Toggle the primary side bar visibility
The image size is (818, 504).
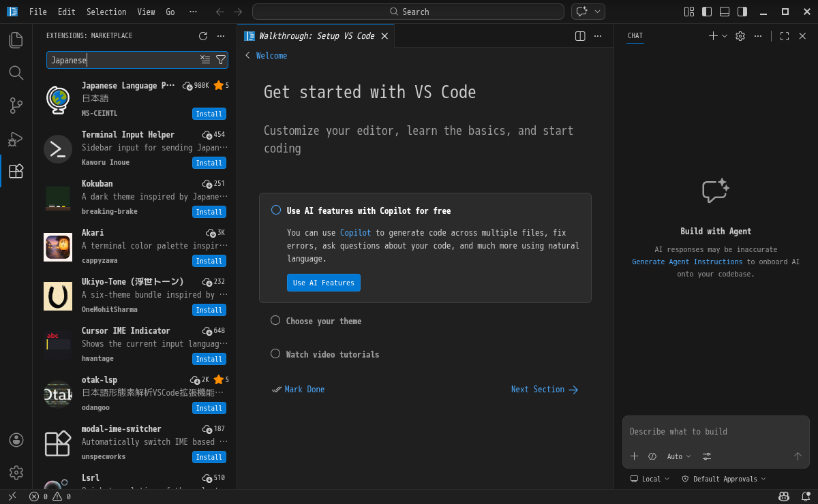pyautogui.click(x=707, y=12)
